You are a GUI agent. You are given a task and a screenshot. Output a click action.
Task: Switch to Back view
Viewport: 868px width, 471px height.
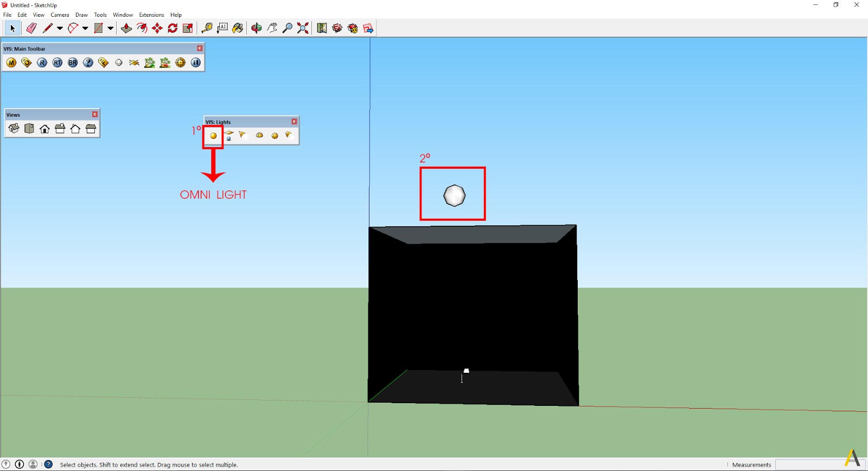pos(75,129)
